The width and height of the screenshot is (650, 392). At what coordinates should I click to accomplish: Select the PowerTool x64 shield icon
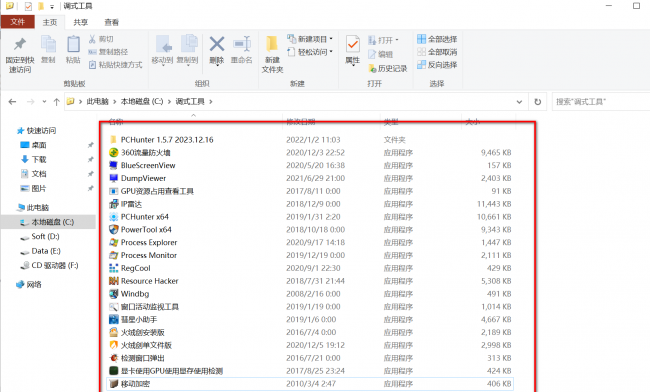click(x=114, y=230)
